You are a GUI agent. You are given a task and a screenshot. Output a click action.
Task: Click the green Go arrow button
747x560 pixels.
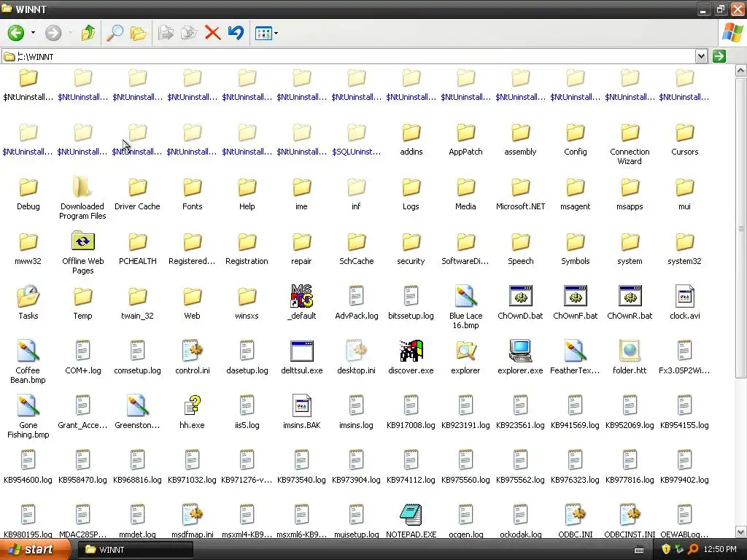[x=719, y=56]
